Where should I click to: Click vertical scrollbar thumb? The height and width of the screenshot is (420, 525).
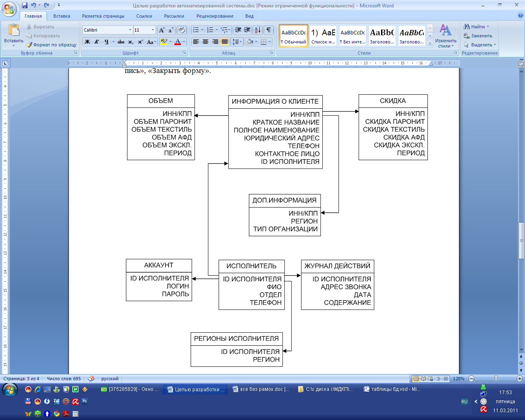tap(521, 240)
